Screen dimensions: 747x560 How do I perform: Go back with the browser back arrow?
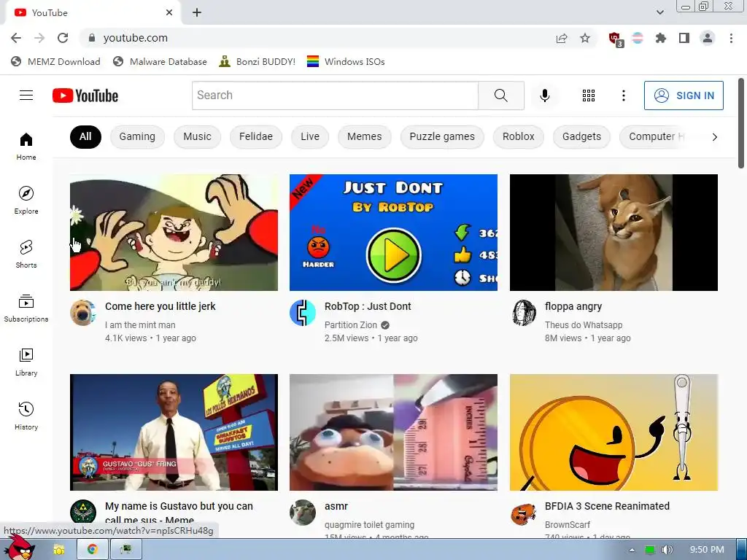(16, 38)
